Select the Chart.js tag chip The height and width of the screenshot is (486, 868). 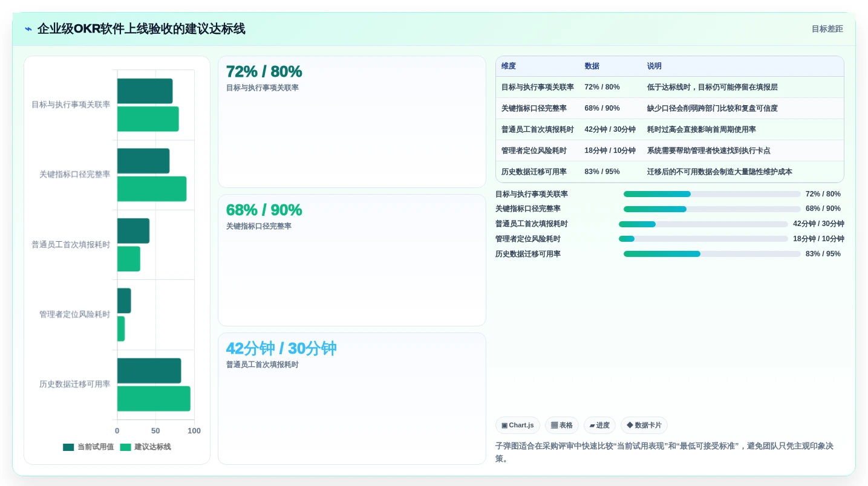(x=518, y=426)
